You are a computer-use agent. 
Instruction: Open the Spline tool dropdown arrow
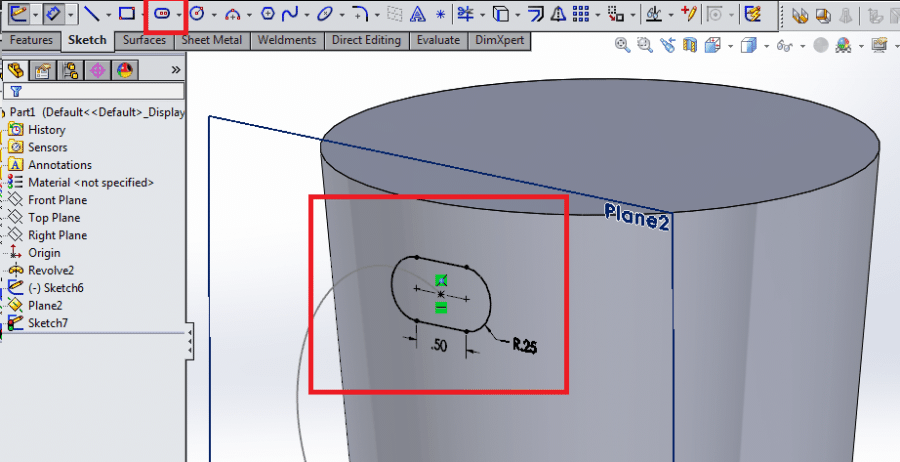(307, 14)
